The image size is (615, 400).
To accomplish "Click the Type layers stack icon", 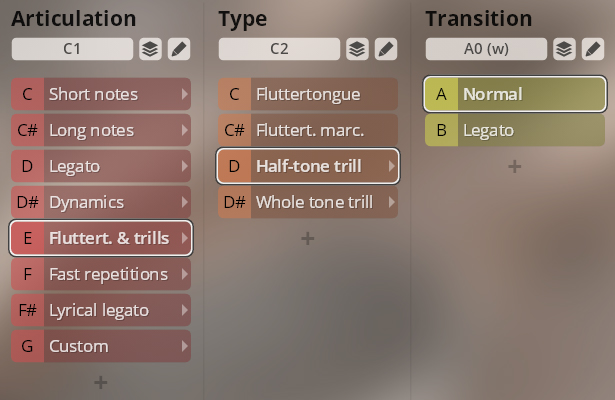I will point(356,49).
